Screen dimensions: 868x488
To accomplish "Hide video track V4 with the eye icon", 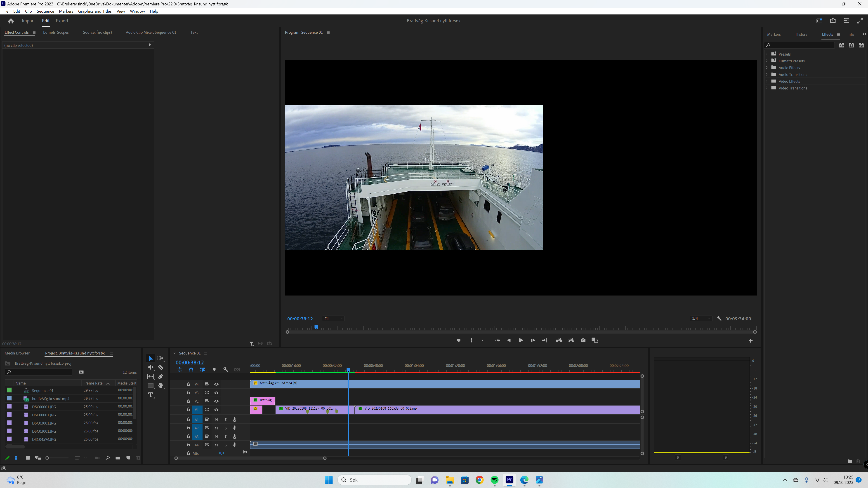I will click(x=216, y=384).
